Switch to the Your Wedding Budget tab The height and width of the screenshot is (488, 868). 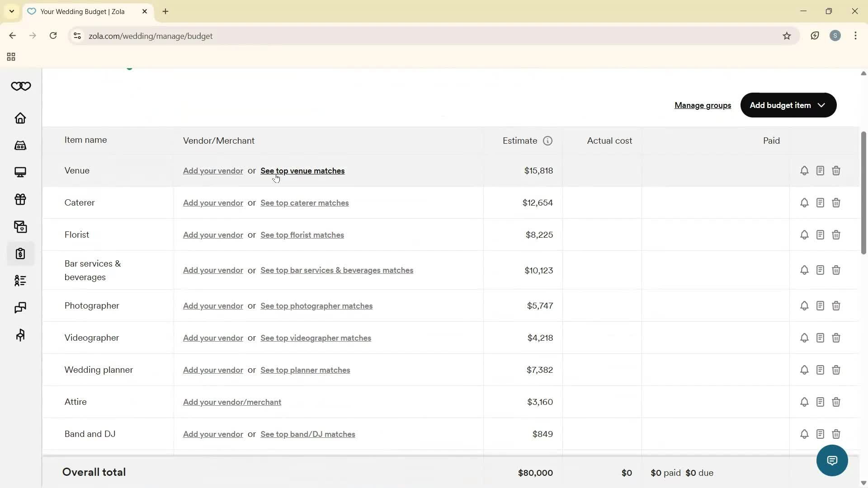pos(81,11)
